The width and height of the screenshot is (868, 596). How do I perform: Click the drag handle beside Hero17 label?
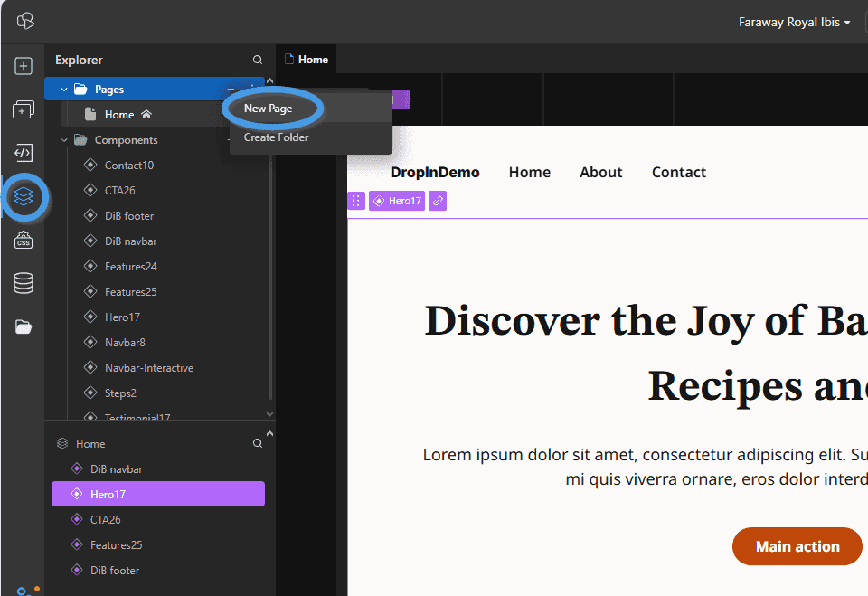point(356,201)
